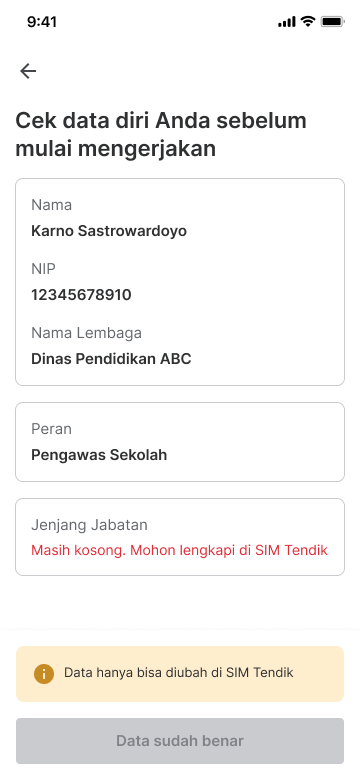Click the Jenjang Jabatan card
Image resolution: width=360 pixels, height=780 pixels.
point(180,537)
